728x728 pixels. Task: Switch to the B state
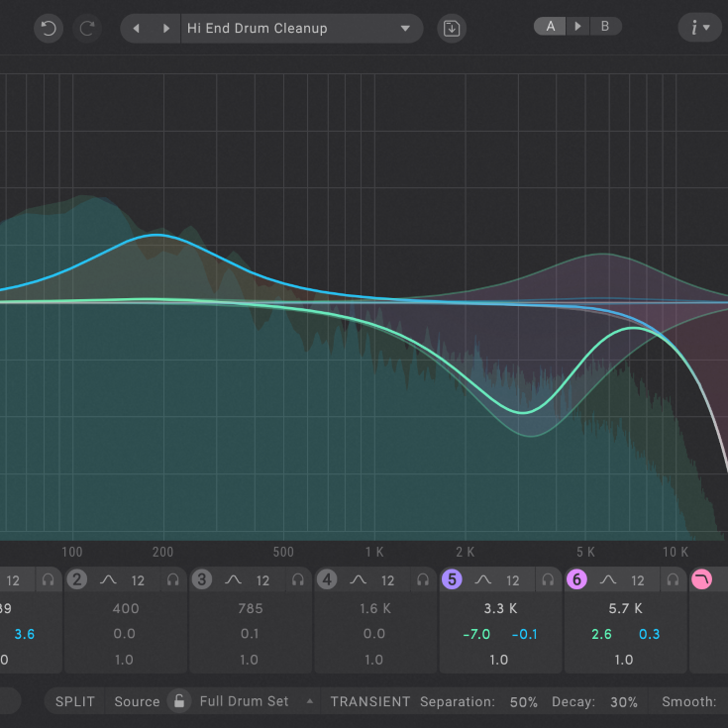pyautogui.click(x=605, y=27)
